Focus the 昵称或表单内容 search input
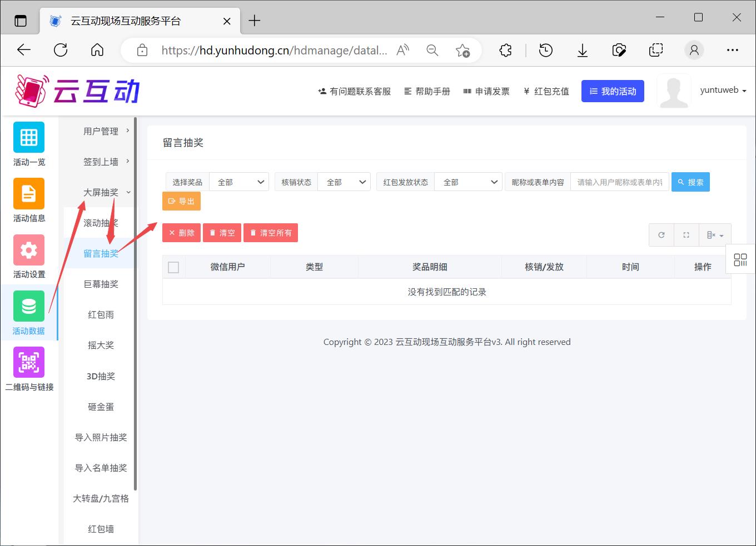This screenshot has width=756, height=546. pos(620,182)
